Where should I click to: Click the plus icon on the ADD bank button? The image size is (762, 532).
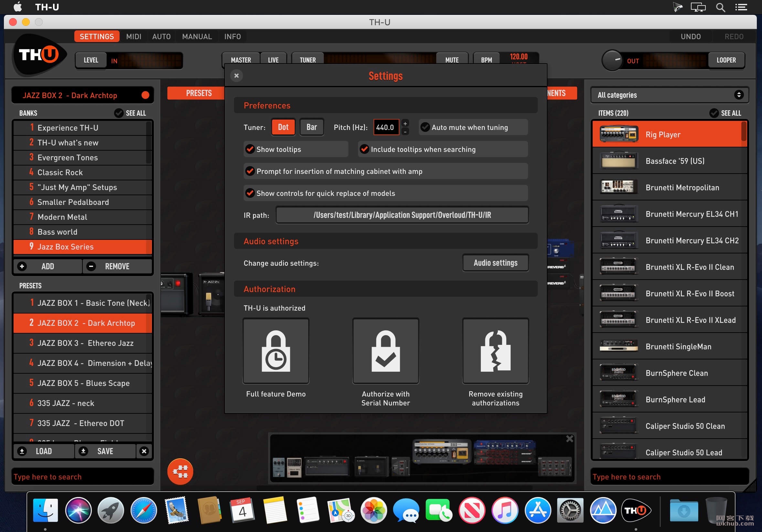click(22, 266)
